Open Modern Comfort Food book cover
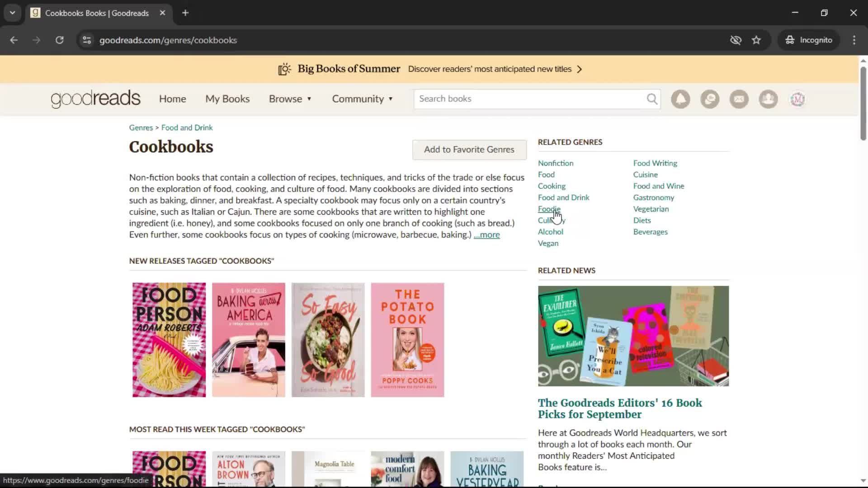The height and width of the screenshot is (488, 868). coord(407,469)
